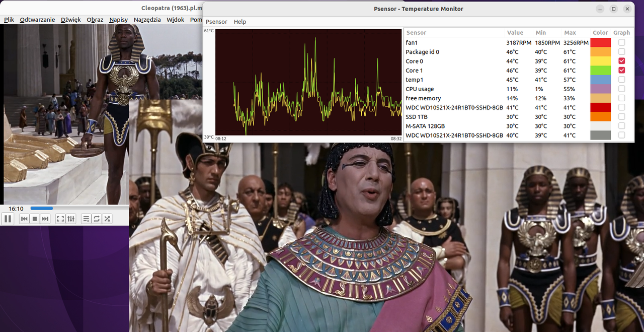
Task: Uncheck the Core 0 graph checkbox
Action: pyautogui.click(x=622, y=61)
